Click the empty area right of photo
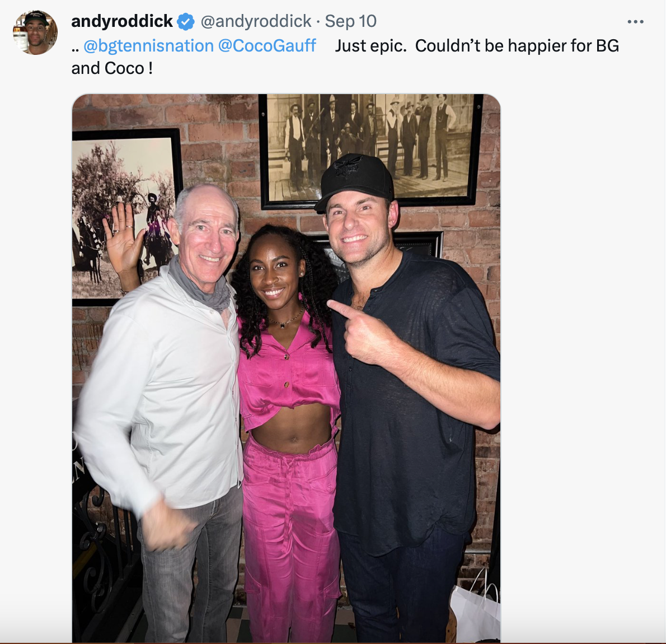Image resolution: width=666 pixels, height=644 pixels. [x=582, y=366]
